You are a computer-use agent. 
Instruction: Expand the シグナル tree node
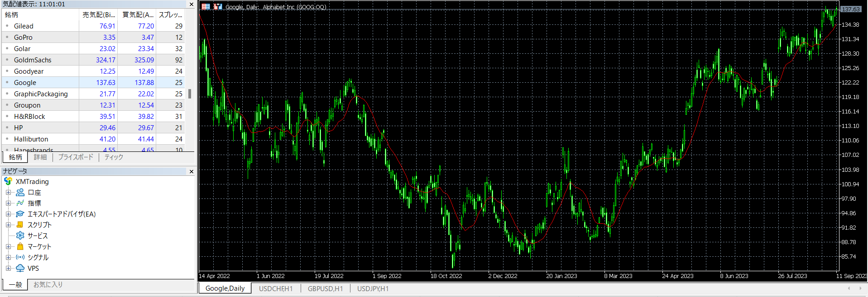coord(8,257)
